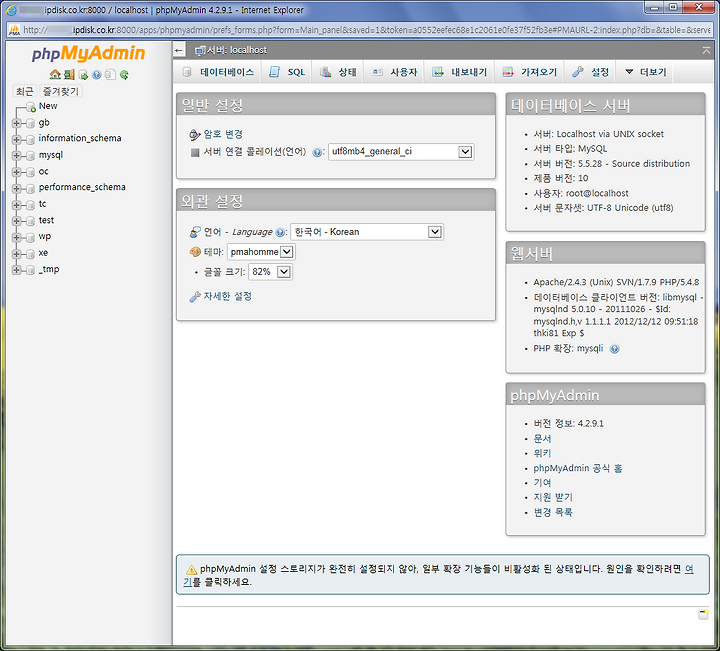Click the theme palette icon
Viewport: 720px width, 651px height.
point(195,252)
